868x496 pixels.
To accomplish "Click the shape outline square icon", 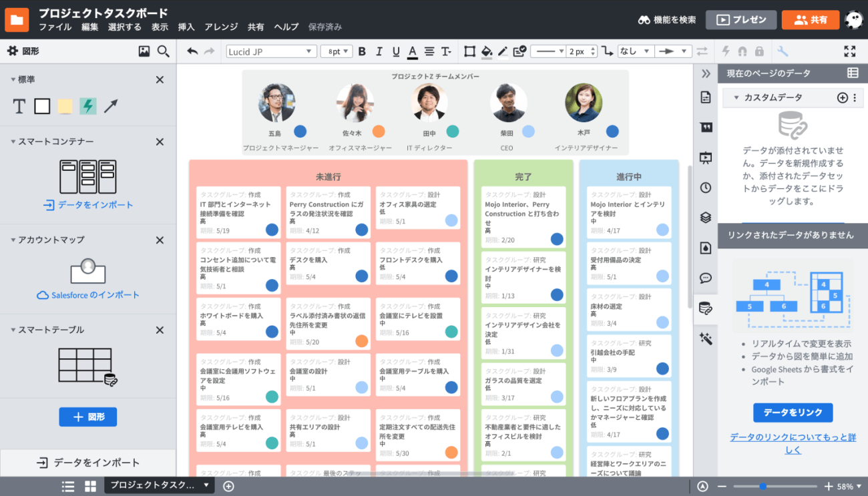I will click(x=469, y=51).
